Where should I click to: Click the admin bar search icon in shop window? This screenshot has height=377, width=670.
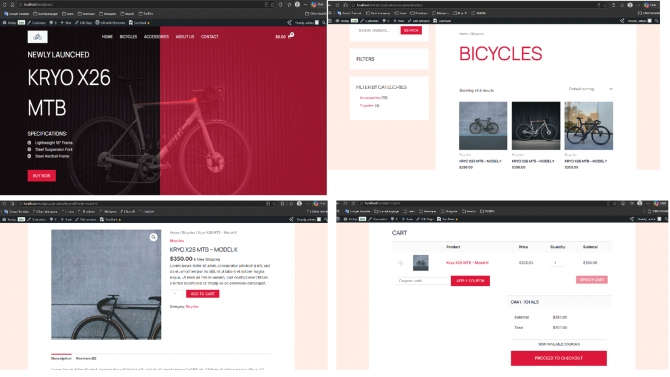click(657, 21)
